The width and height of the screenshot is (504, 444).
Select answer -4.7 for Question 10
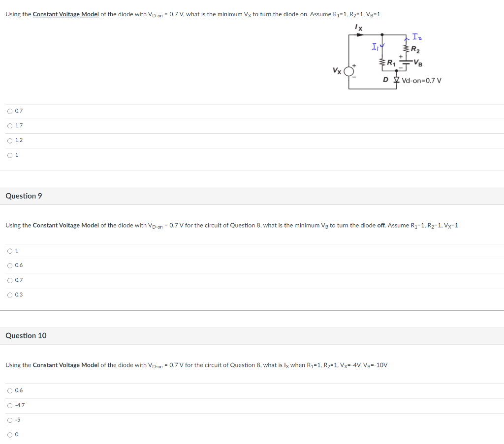(10, 405)
